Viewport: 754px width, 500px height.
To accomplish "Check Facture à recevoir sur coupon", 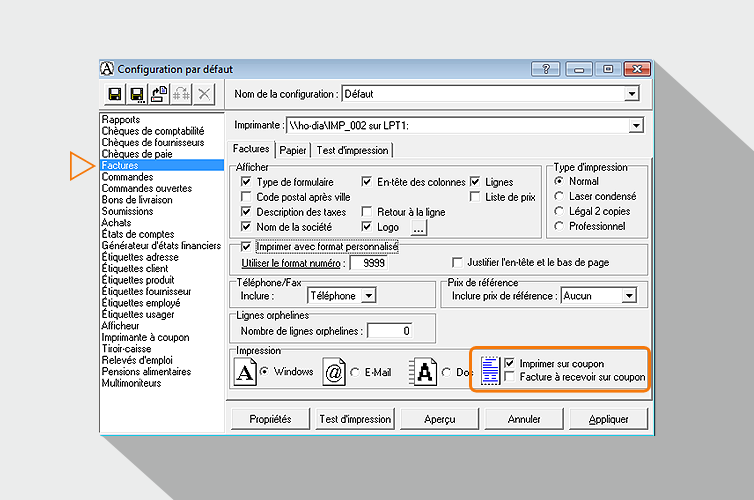I will pos(509,376).
